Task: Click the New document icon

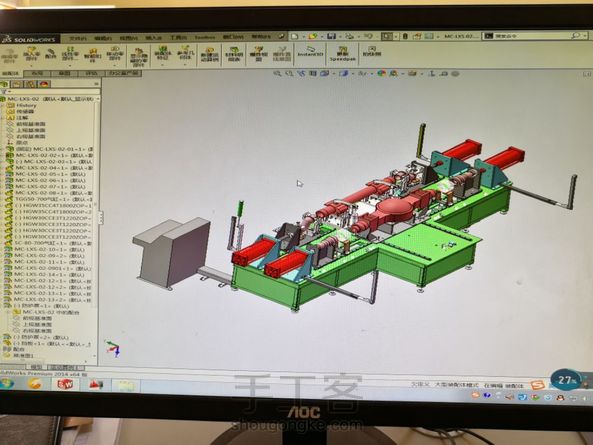Action: (x=295, y=37)
